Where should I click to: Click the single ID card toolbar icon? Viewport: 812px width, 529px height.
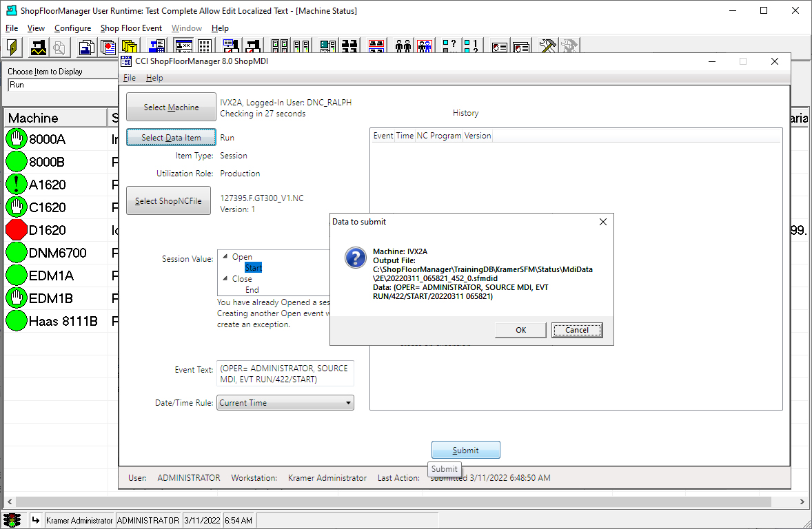pos(499,46)
